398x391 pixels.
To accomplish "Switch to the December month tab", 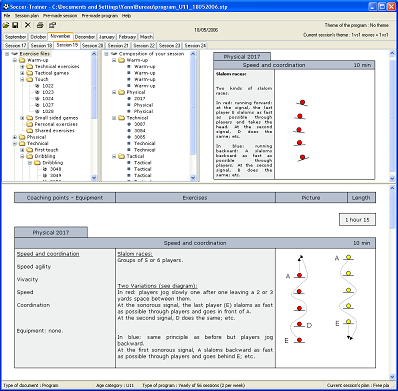I will pyautogui.click(x=85, y=37).
